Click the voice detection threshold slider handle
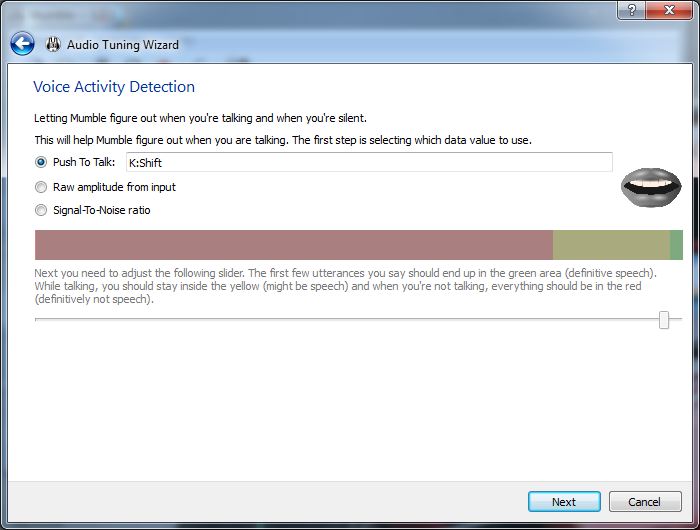The height and width of the screenshot is (530, 700). coord(664,320)
